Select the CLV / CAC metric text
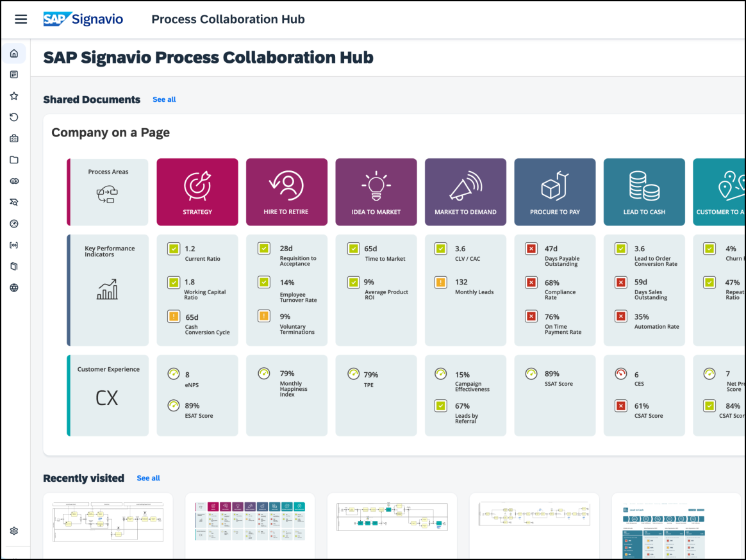This screenshot has width=746, height=560. click(468, 259)
